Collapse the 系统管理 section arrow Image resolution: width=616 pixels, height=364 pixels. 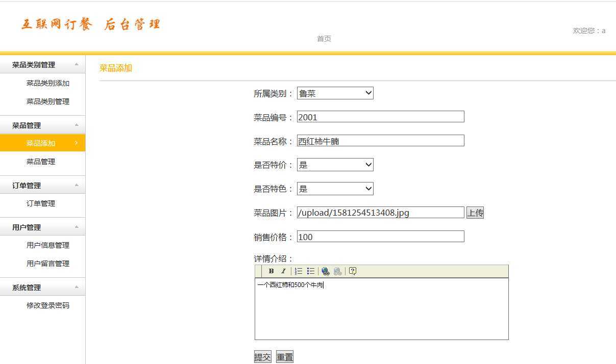tap(77, 287)
